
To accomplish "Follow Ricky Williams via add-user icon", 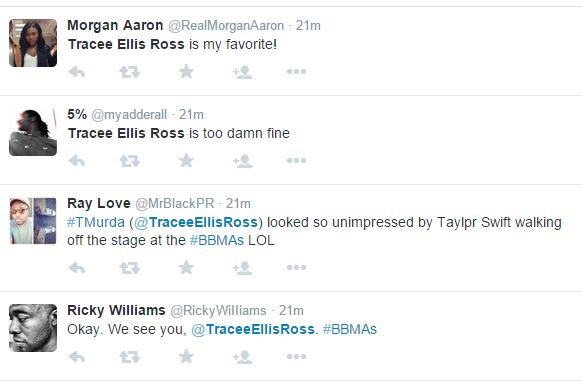I will [243, 357].
